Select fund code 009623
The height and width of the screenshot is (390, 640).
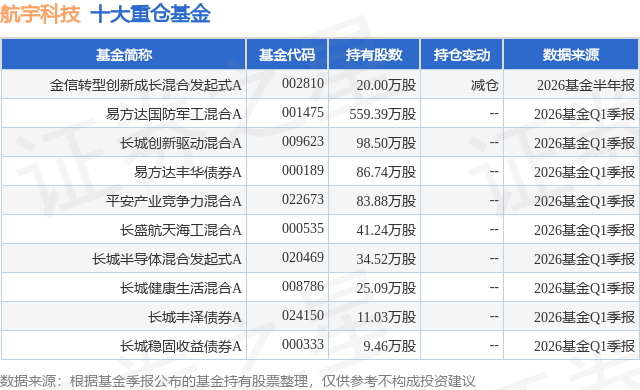pyautogui.click(x=302, y=142)
